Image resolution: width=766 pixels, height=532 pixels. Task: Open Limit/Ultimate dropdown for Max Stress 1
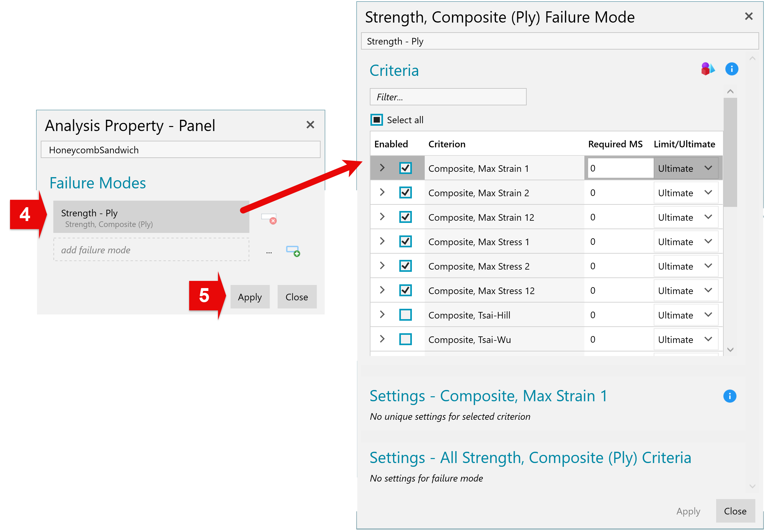(686, 242)
